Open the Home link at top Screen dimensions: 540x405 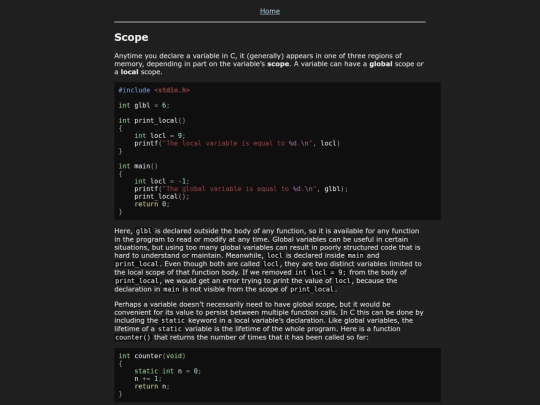click(x=270, y=11)
